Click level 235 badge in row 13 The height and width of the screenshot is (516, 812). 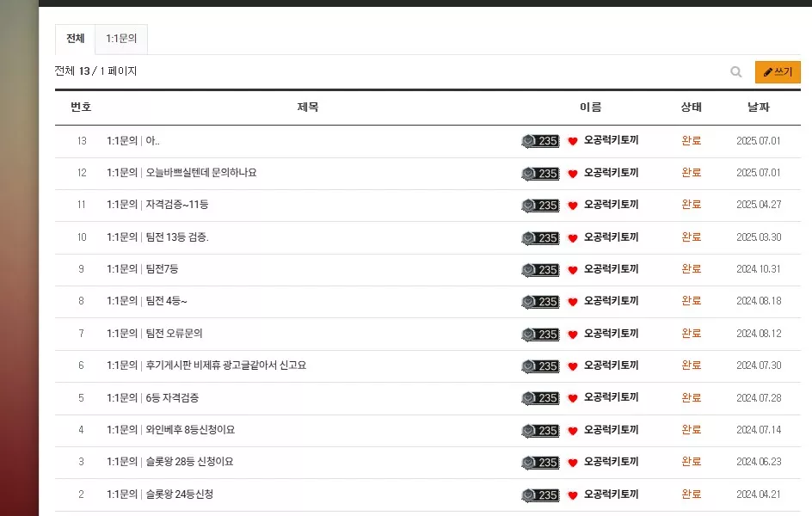click(x=540, y=141)
